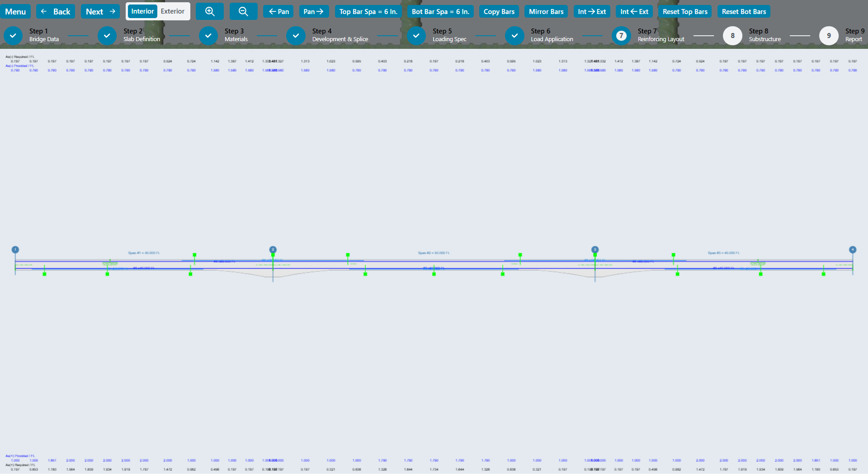Click the Span #2 = 50.000 Ft label
868x474 pixels.
click(433, 253)
